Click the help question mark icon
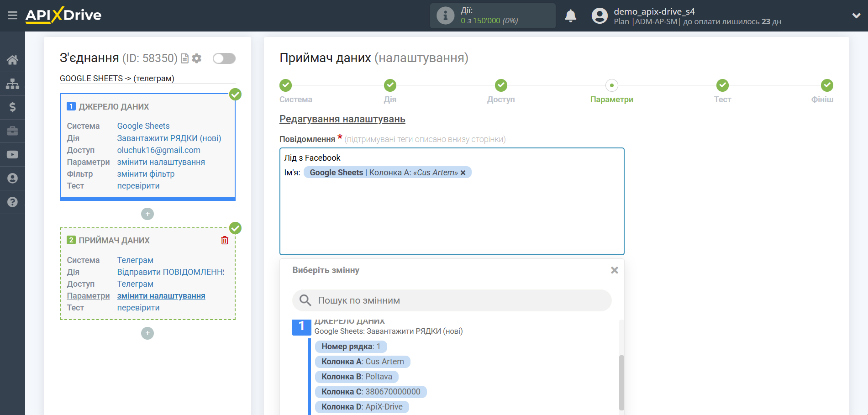The width and height of the screenshot is (868, 415). 12,202
